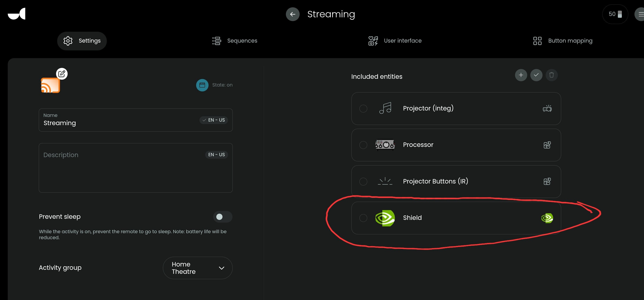Click the Unfolded Circle logo

[x=17, y=14]
